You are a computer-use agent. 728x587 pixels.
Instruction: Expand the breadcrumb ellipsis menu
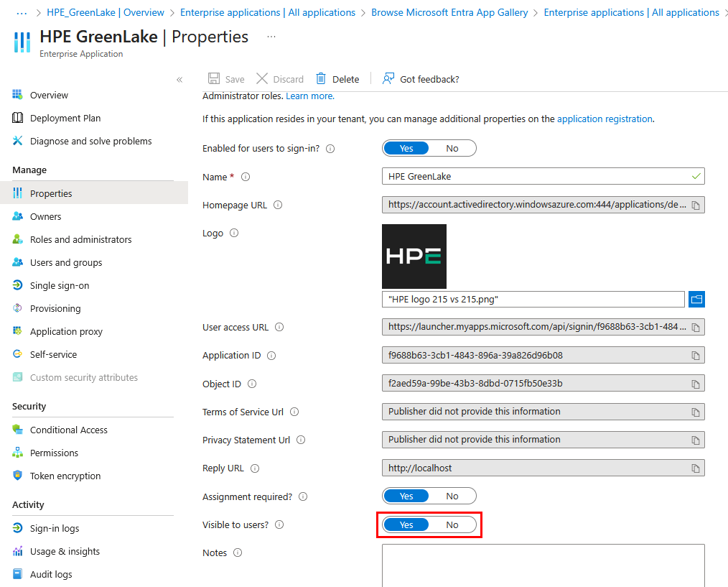[22, 12]
